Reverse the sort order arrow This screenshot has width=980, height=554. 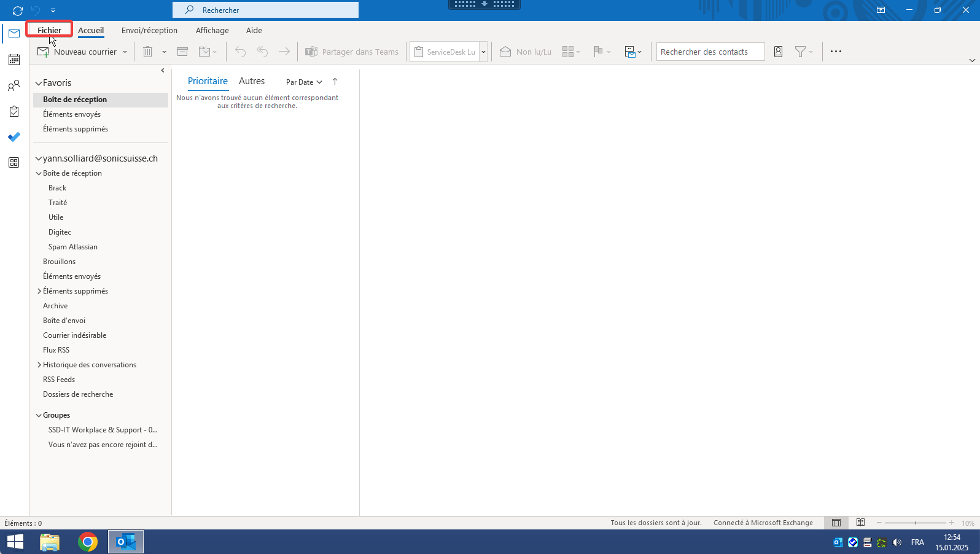335,82
